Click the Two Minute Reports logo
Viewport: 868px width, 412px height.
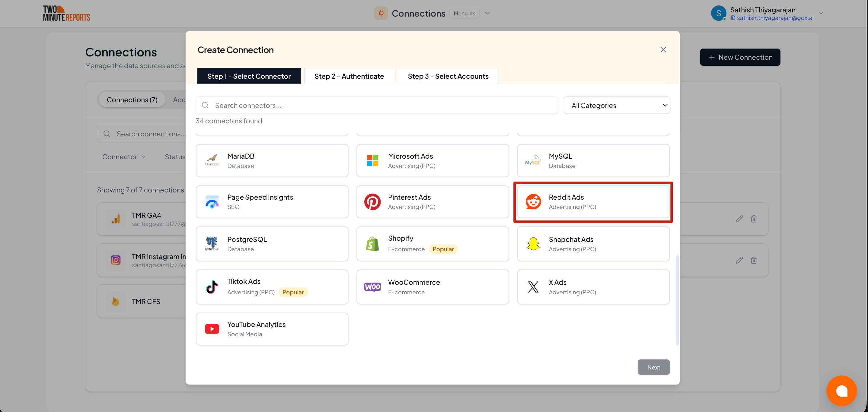pos(66,13)
